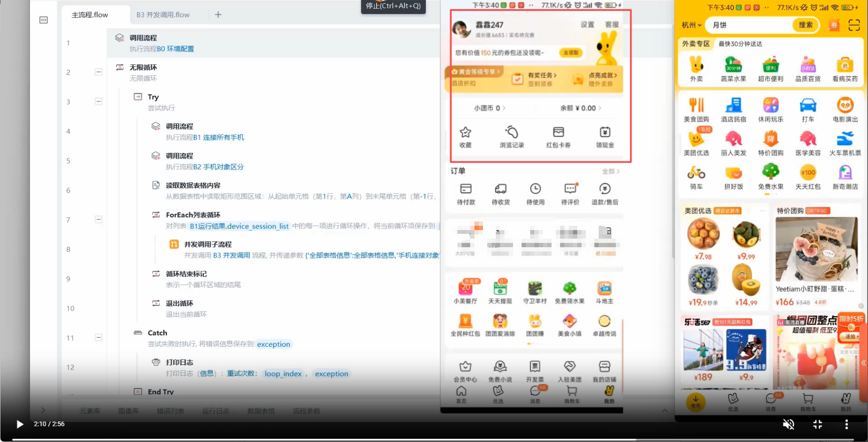The image size is (868, 442).
Task: Click the loop_index variable in 打印日志
Action: pyautogui.click(x=283, y=374)
